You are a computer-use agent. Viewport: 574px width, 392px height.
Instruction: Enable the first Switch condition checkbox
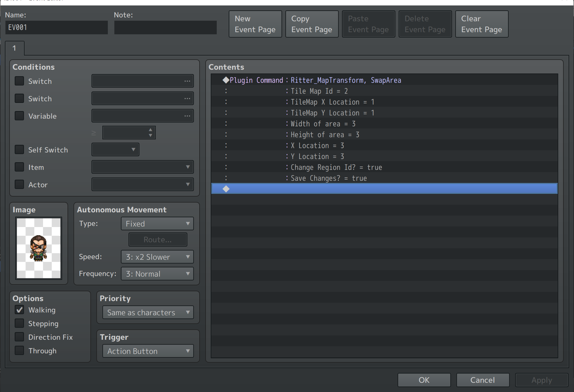tap(19, 81)
